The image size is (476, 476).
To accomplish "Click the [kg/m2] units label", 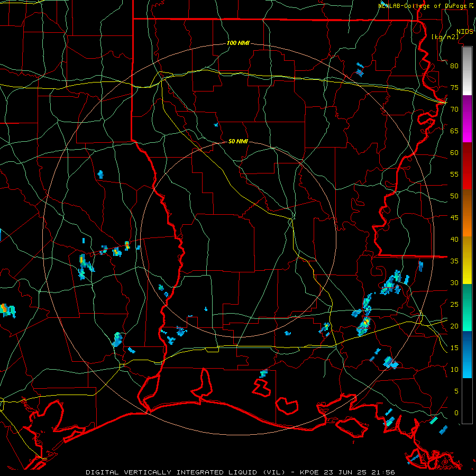I will (445, 37).
